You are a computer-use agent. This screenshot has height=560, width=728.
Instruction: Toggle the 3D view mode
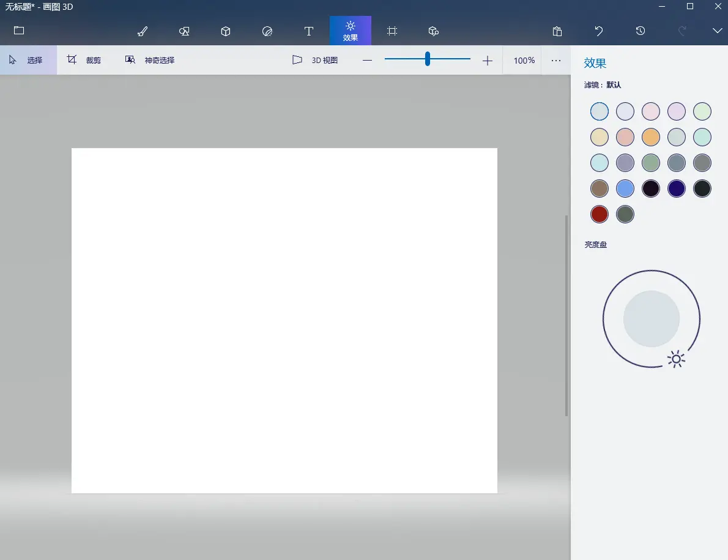[x=316, y=61]
